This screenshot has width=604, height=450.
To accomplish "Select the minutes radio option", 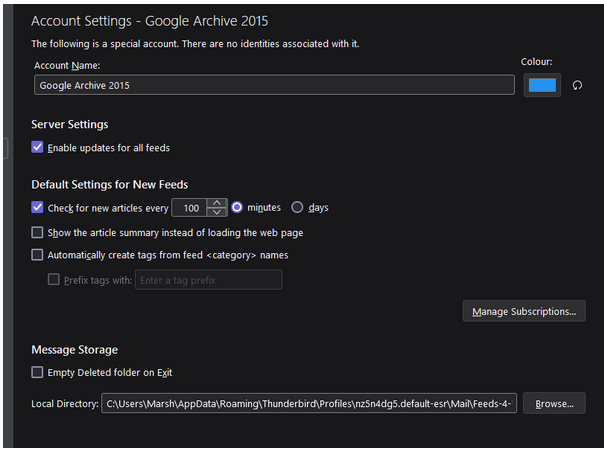I will (237, 207).
